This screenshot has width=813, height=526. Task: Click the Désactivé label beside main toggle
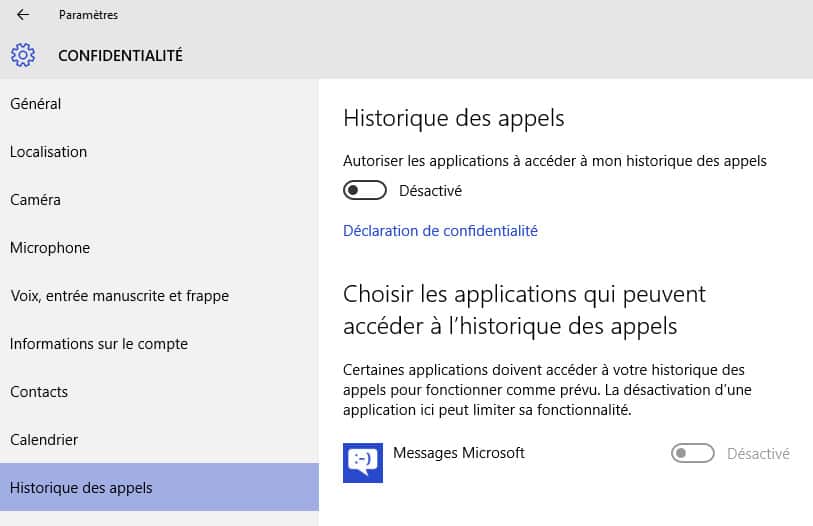(430, 191)
